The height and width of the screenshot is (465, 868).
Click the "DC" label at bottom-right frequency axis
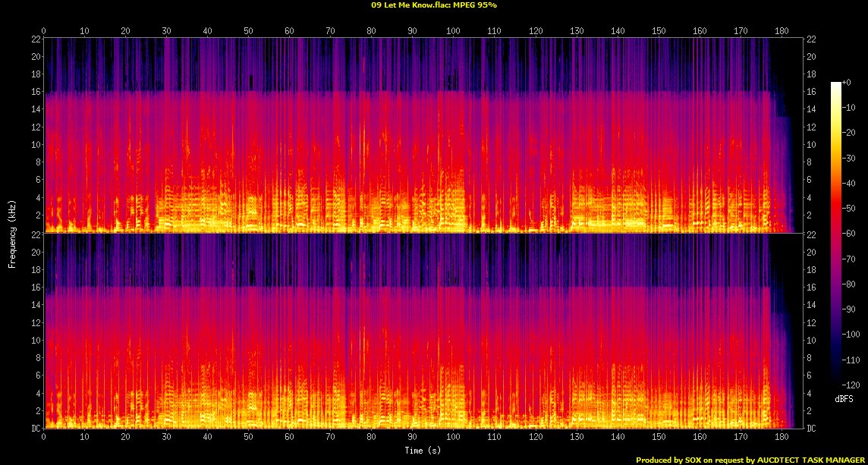coord(812,429)
